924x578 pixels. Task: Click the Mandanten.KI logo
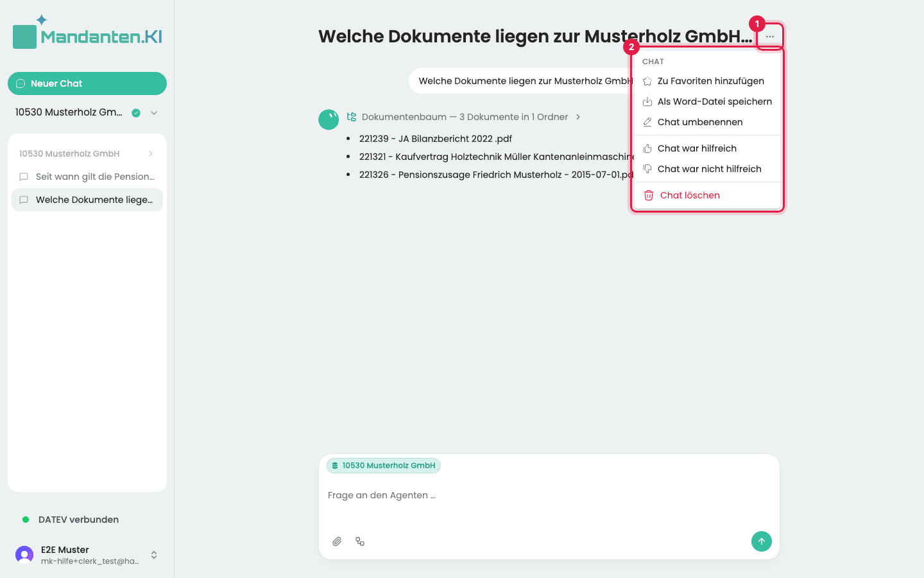[x=87, y=32]
